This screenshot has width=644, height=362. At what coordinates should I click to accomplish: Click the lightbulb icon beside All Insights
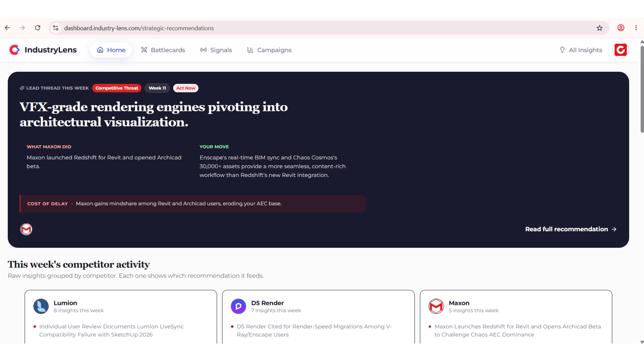(562, 50)
